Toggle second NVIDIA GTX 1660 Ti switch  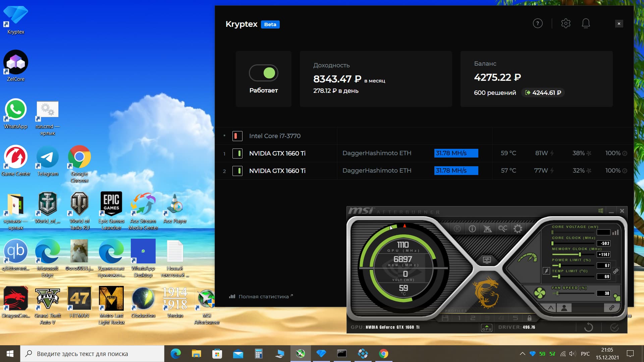pyautogui.click(x=237, y=171)
